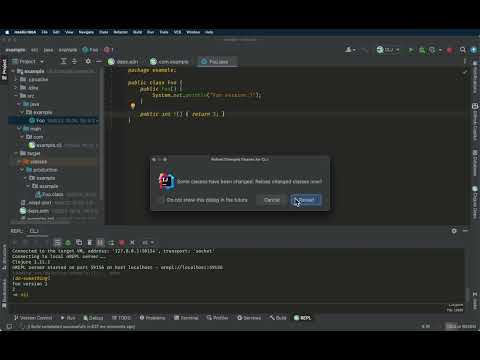The image size is (480, 360).
Task: Expand the .idea folder
Action: point(16,88)
